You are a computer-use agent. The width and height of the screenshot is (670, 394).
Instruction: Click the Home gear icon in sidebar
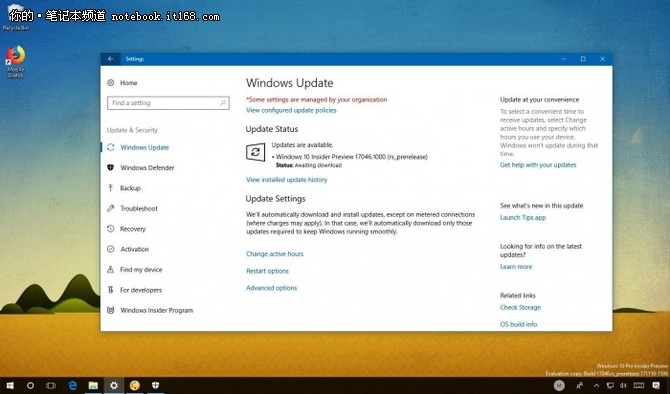[111, 83]
